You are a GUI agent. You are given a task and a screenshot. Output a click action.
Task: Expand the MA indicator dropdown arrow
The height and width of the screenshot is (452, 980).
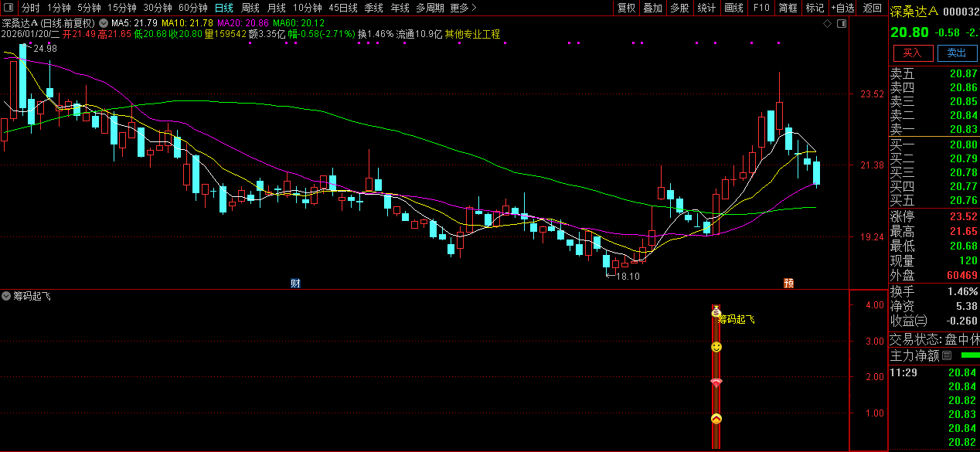(104, 23)
